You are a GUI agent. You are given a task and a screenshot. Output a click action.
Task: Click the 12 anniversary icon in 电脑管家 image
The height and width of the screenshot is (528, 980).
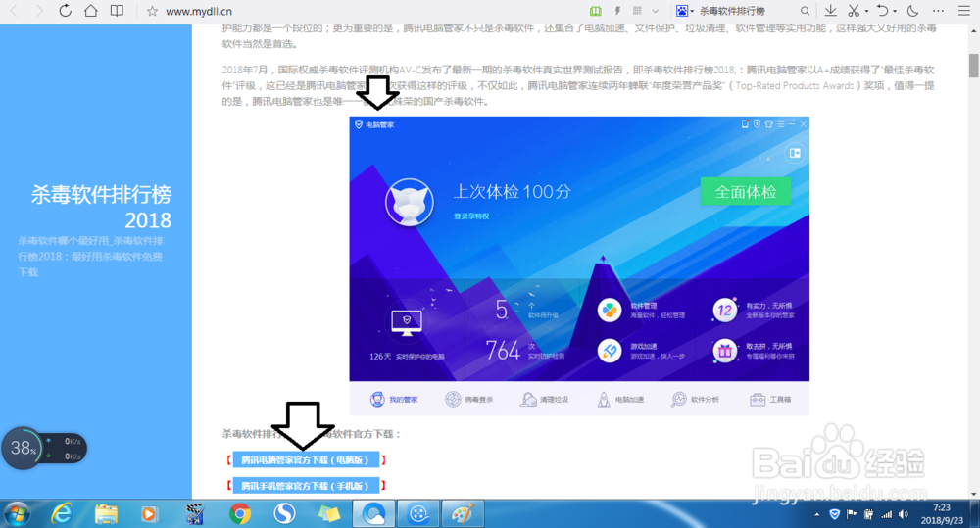(725, 311)
